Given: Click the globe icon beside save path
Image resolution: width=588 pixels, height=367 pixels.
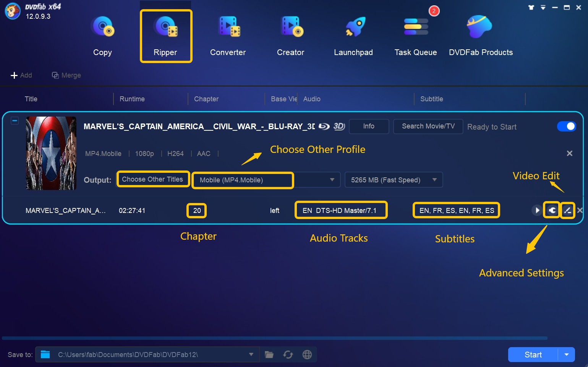Looking at the screenshot, I should point(307,355).
